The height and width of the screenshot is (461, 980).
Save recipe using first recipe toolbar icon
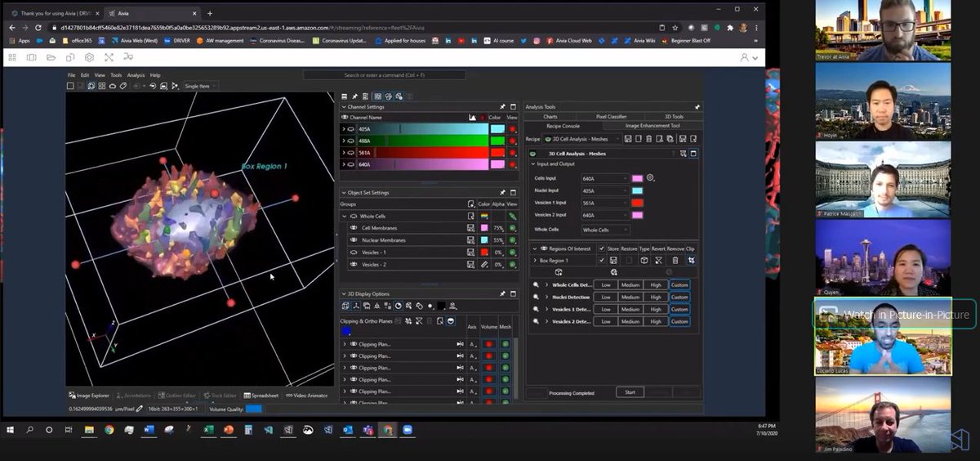pos(627,139)
